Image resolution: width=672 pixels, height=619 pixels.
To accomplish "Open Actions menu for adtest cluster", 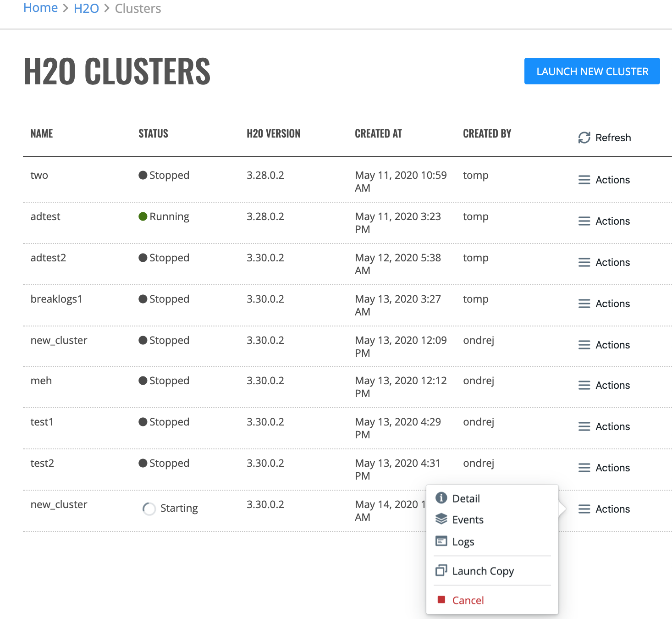I will click(604, 221).
